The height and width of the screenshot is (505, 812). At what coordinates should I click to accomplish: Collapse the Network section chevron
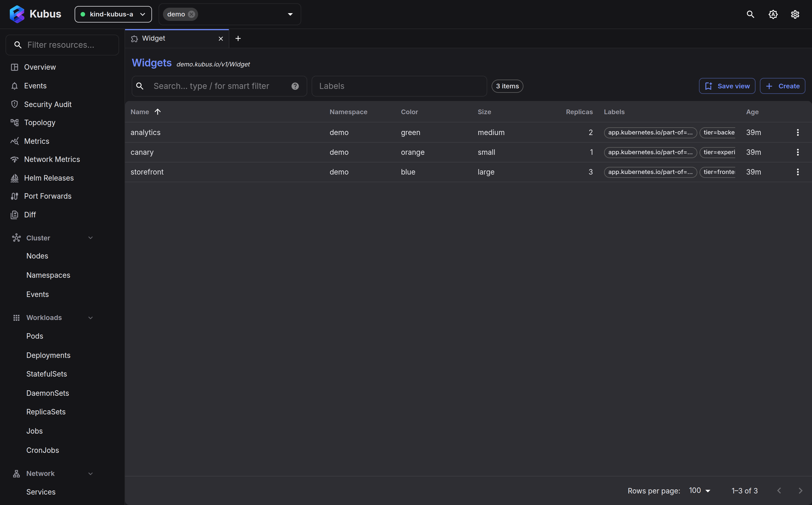(91, 474)
